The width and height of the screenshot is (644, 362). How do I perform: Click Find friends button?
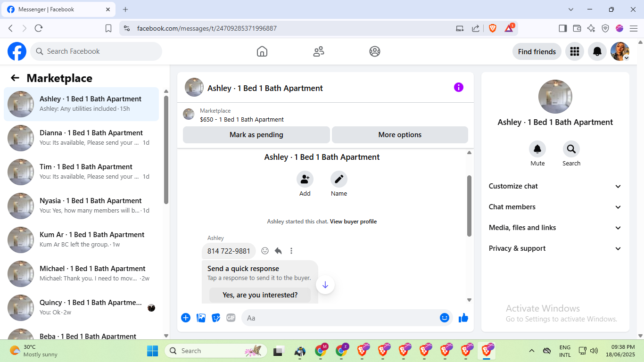[x=537, y=51]
